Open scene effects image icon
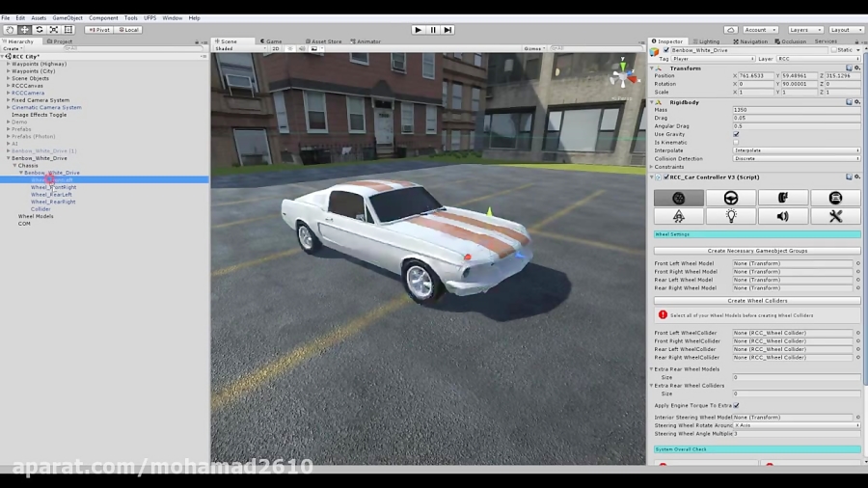The height and width of the screenshot is (488, 868). pos(314,48)
